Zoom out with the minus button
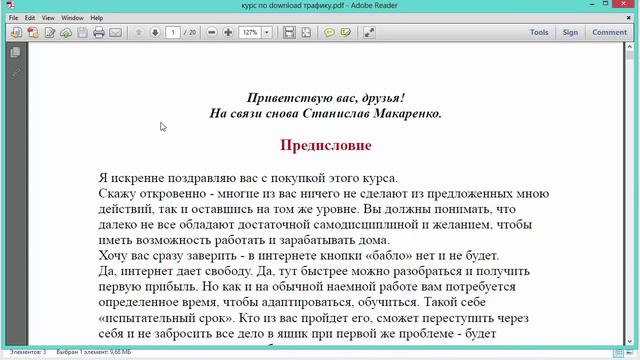640x360 pixels. (x=211, y=32)
